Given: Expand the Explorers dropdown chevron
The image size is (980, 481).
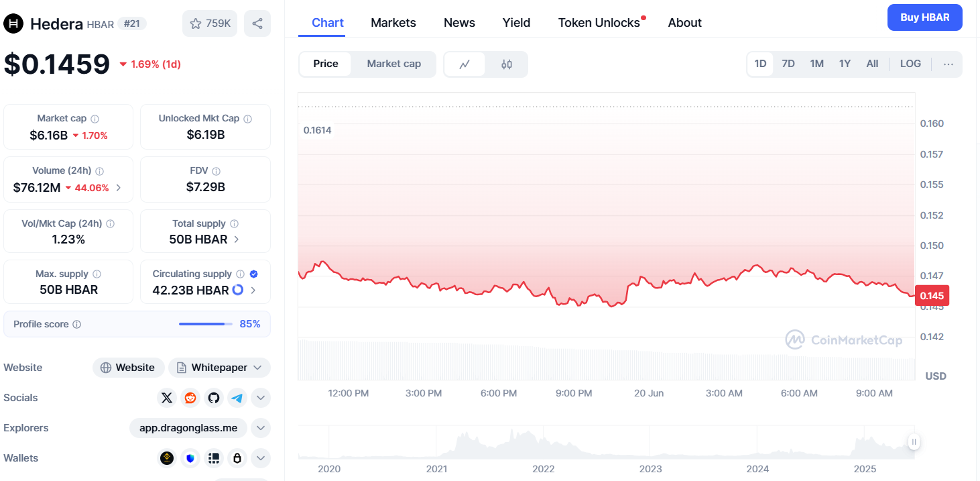Looking at the screenshot, I should pos(261,428).
